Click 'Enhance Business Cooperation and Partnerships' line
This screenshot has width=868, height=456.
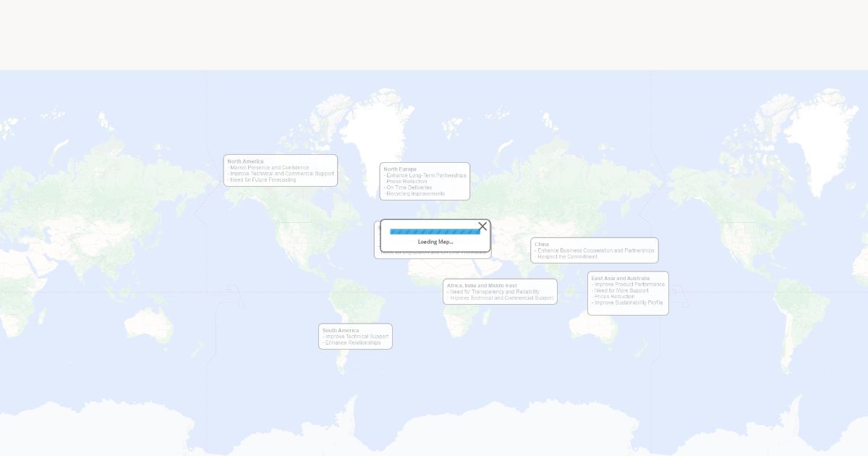point(595,250)
